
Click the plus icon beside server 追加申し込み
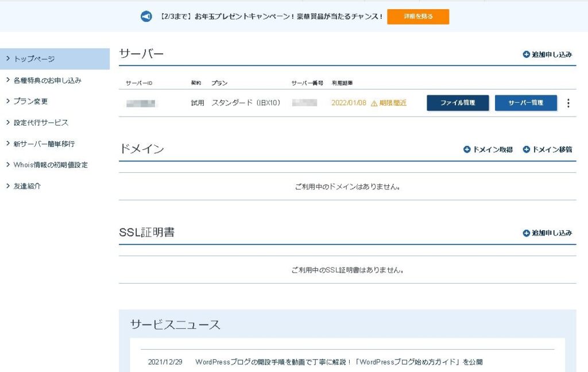tap(526, 55)
